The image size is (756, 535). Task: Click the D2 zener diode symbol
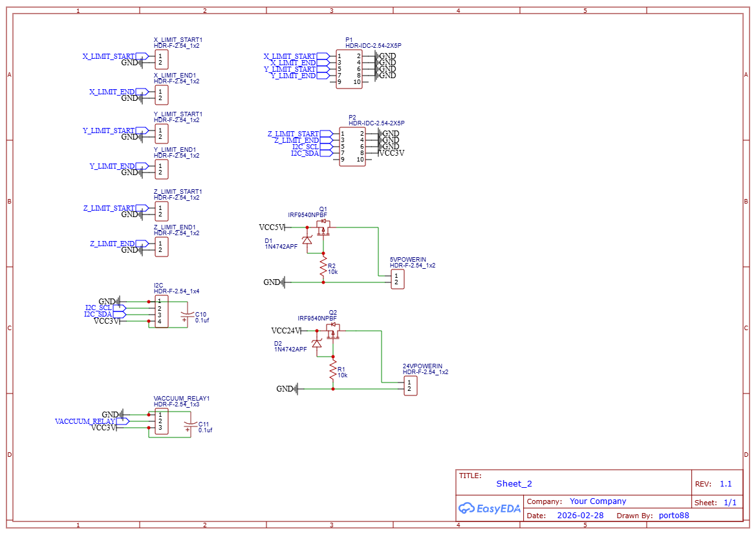[317, 343]
